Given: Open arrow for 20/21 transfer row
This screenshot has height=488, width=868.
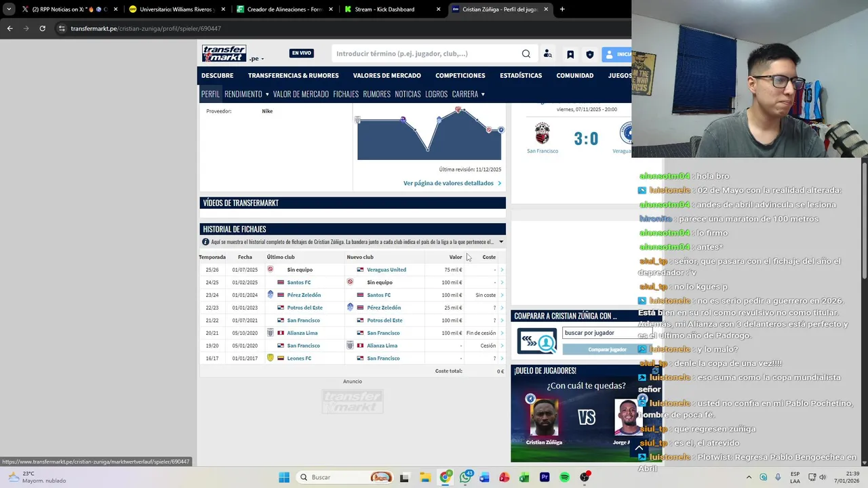Looking at the screenshot, I should (502, 333).
